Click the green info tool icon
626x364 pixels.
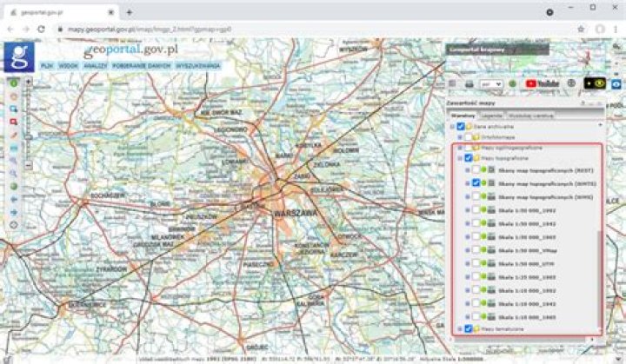[x=13, y=83]
